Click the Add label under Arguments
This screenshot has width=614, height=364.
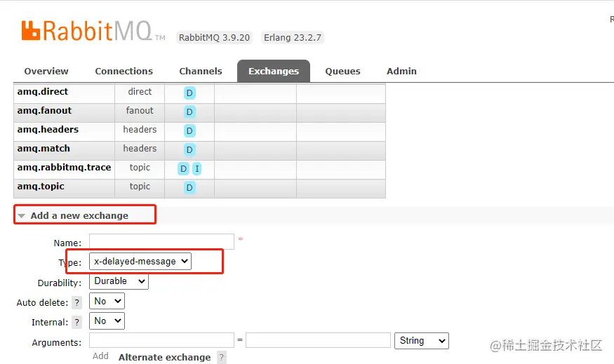point(100,356)
